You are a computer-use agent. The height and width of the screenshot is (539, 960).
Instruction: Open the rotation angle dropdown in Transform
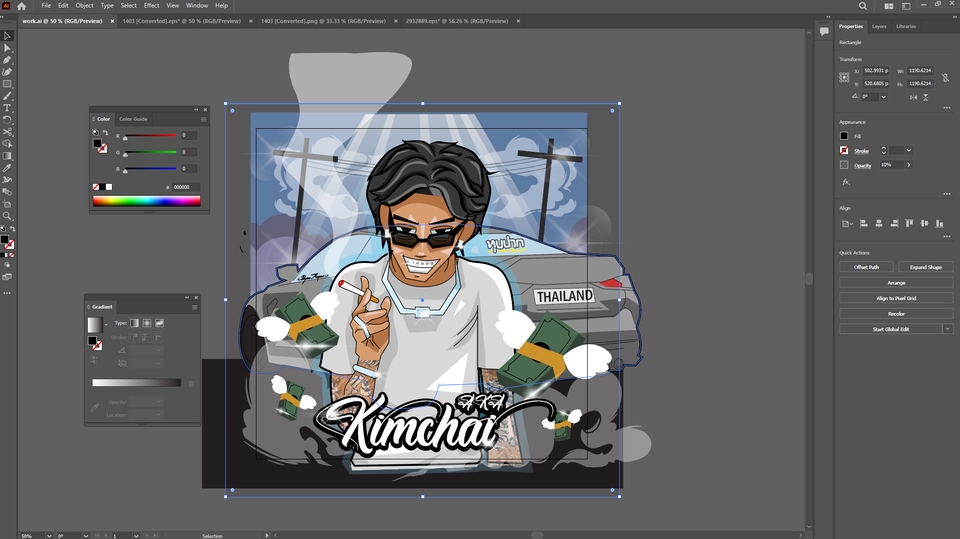(x=882, y=97)
